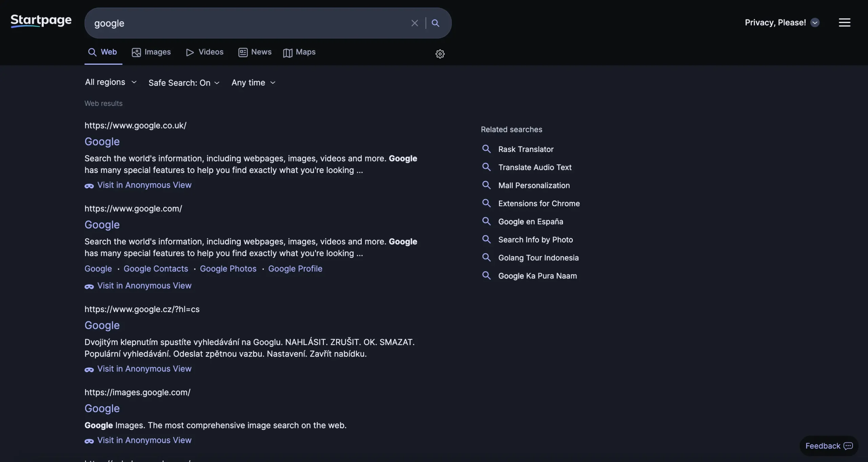Screen dimensions: 868x462
Task: Click the https://images.google.com/ URL text
Action: click(x=137, y=392)
